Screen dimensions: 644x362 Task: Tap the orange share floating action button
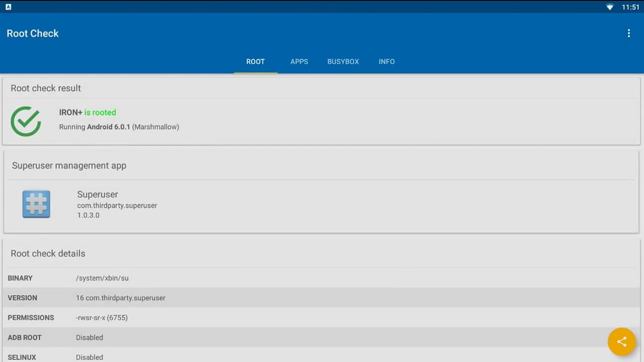click(621, 342)
